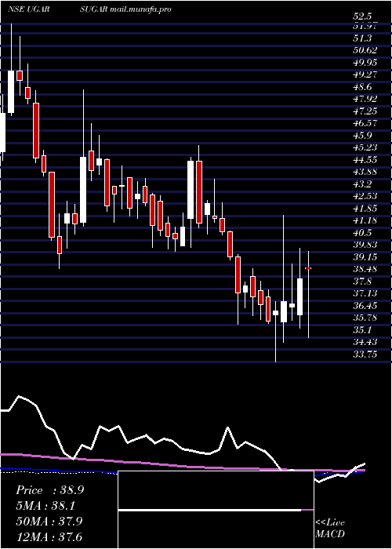
Task: Click the 33.75 price axis label
Action: 365,354
